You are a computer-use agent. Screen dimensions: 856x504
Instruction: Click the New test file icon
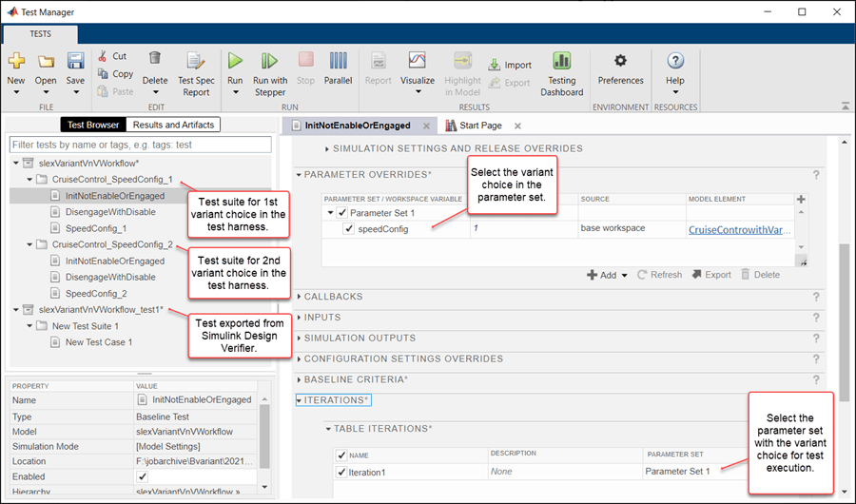coord(16,61)
